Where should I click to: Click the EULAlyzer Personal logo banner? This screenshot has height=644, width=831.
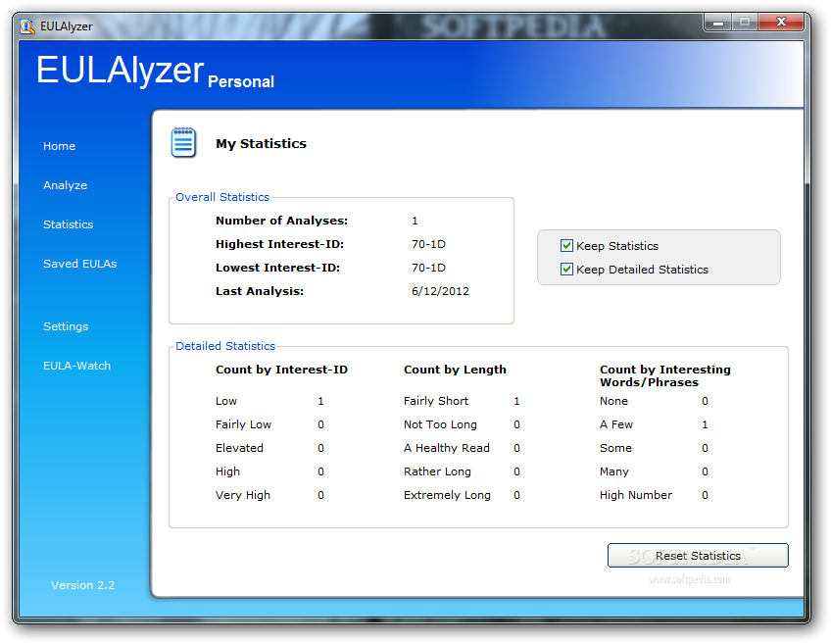[155, 73]
